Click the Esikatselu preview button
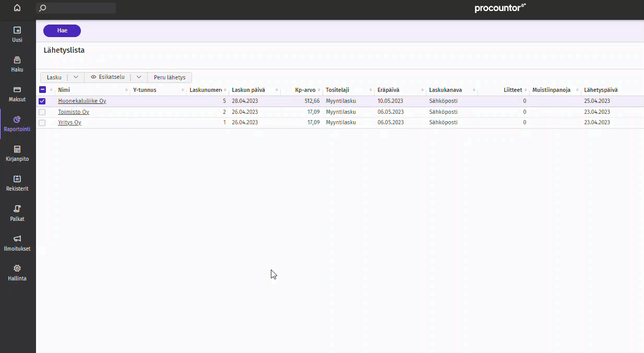The width and height of the screenshot is (644, 353). [x=108, y=77]
